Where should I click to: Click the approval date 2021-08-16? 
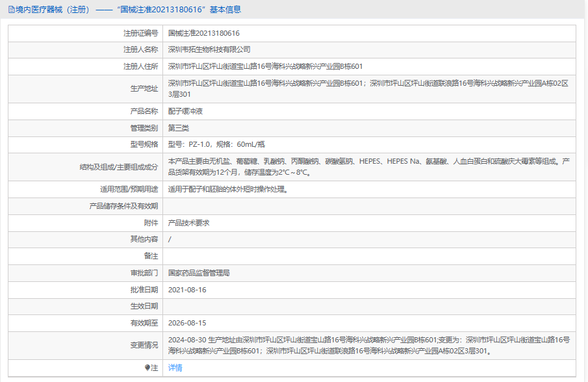pyautogui.click(x=187, y=290)
